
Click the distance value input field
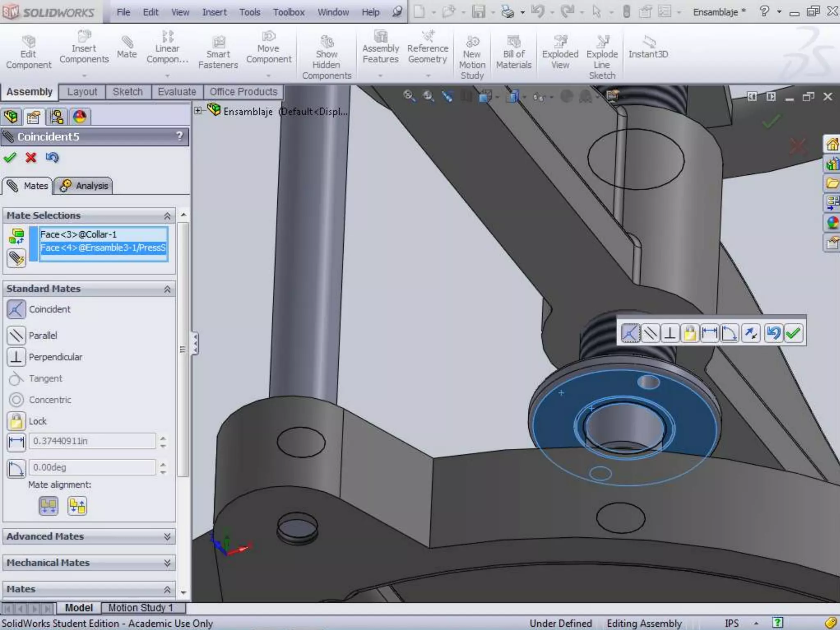point(92,441)
